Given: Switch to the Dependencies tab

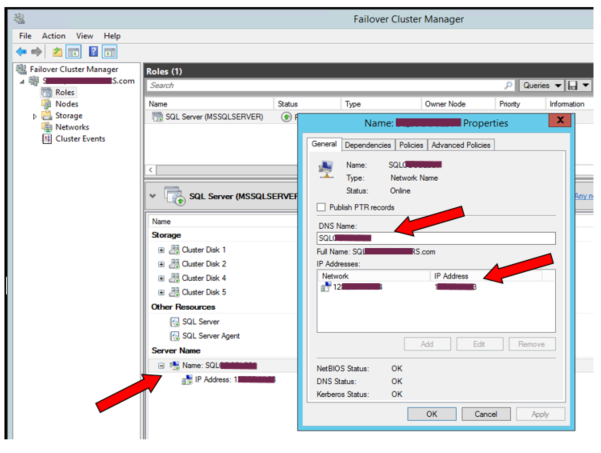Looking at the screenshot, I should click(x=368, y=145).
